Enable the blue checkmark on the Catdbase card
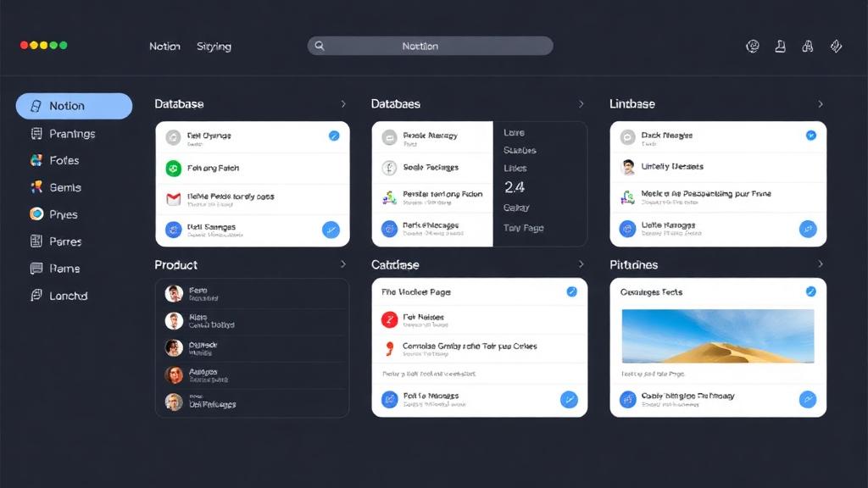Image resolution: width=868 pixels, height=488 pixels. pos(574,291)
